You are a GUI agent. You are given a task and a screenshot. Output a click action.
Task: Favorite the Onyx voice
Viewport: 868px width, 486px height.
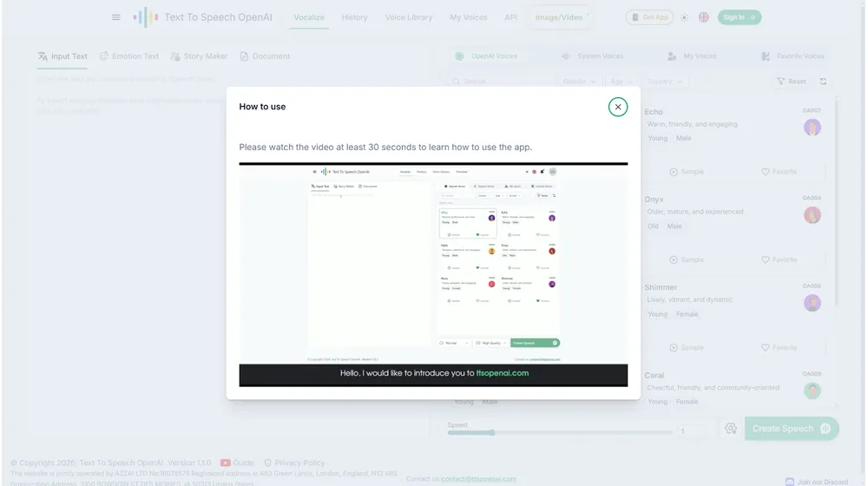779,259
